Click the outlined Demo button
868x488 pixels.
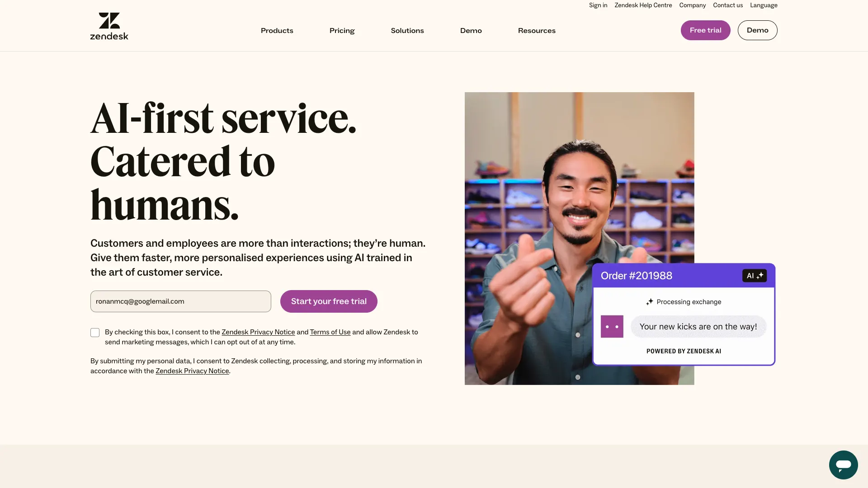pos(757,30)
